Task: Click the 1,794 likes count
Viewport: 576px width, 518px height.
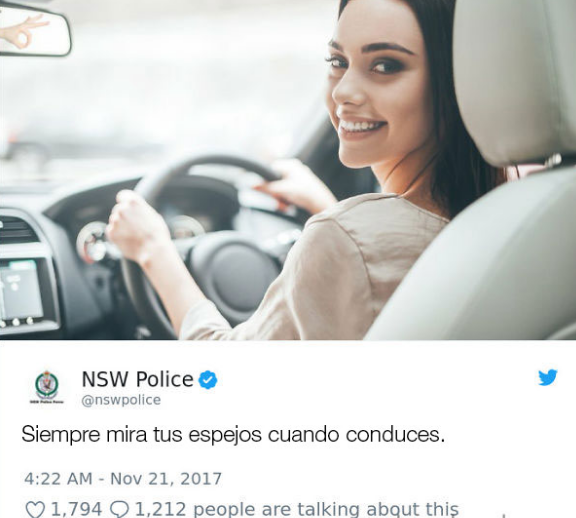Action: (76, 509)
